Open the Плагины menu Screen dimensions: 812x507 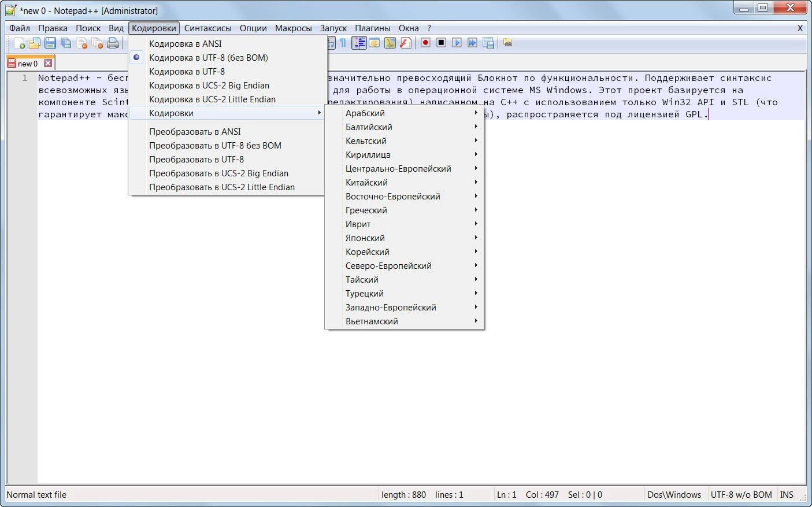(373, 28)
